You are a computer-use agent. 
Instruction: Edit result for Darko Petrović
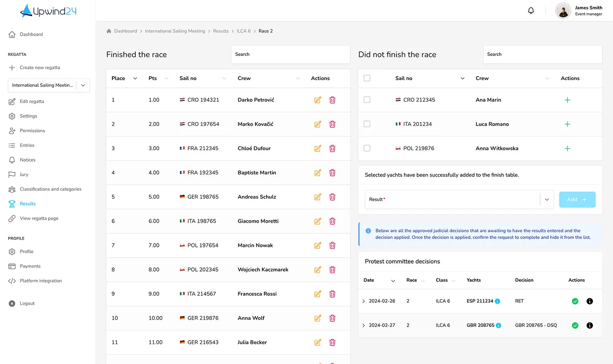coord(318,100)
